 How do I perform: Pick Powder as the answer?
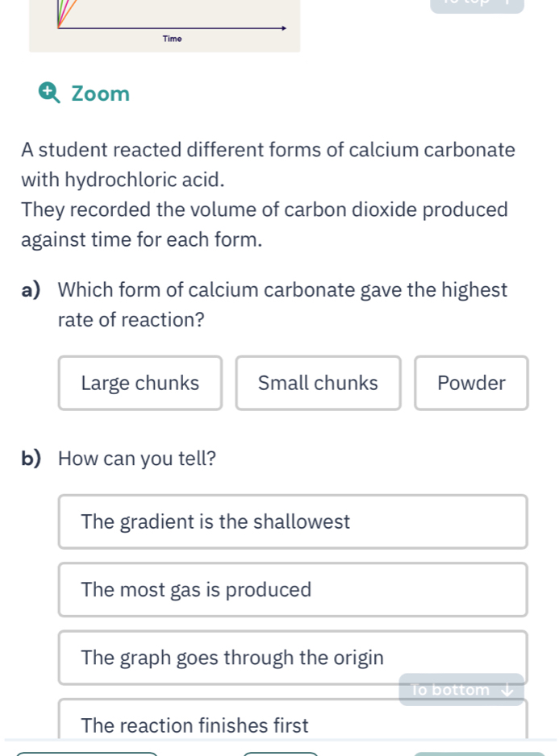pyautogui.click(x=471, y=383)
